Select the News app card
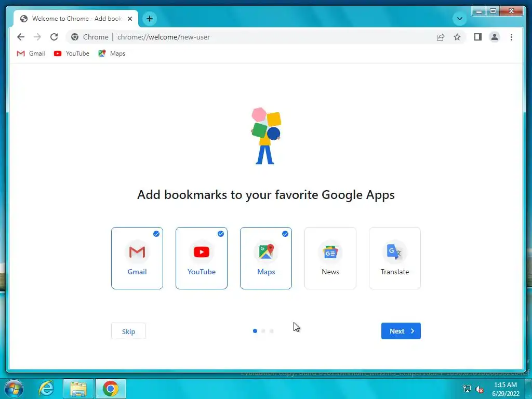 point(330,258)
